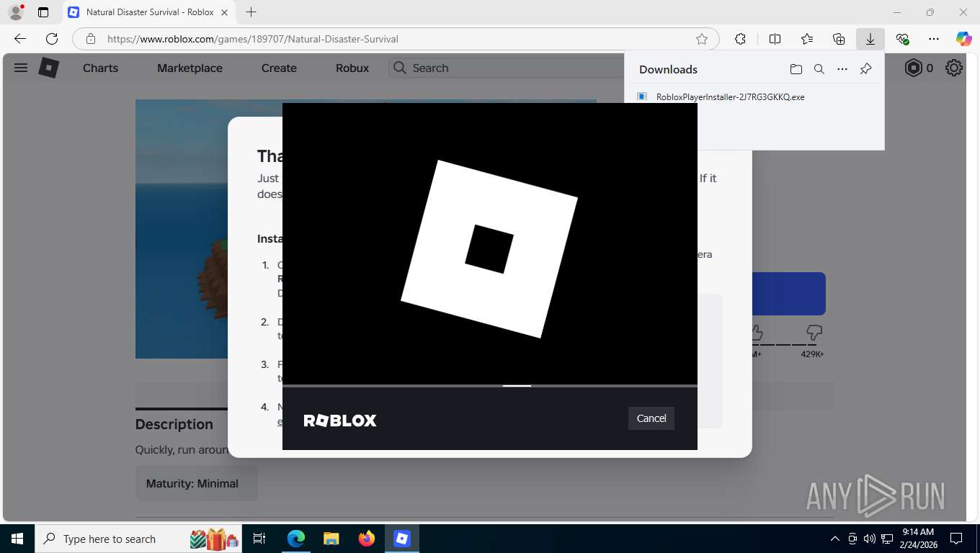The height and width of the screenshot is (553, 980).
Task: Open Browser essentials
Action: (x=902, y=39)
